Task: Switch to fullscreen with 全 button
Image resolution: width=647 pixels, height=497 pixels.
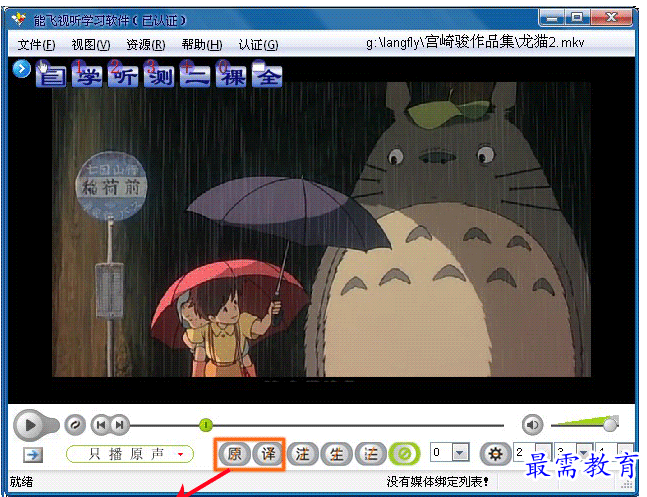Action: (267, 75)
